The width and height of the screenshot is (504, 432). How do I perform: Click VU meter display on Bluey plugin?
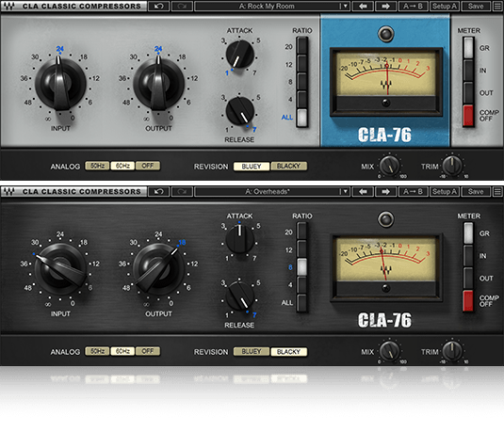[x=386, y=82]
